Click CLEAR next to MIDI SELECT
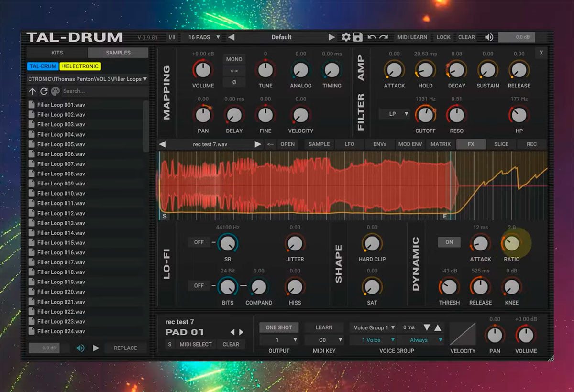 click(231, 344)
